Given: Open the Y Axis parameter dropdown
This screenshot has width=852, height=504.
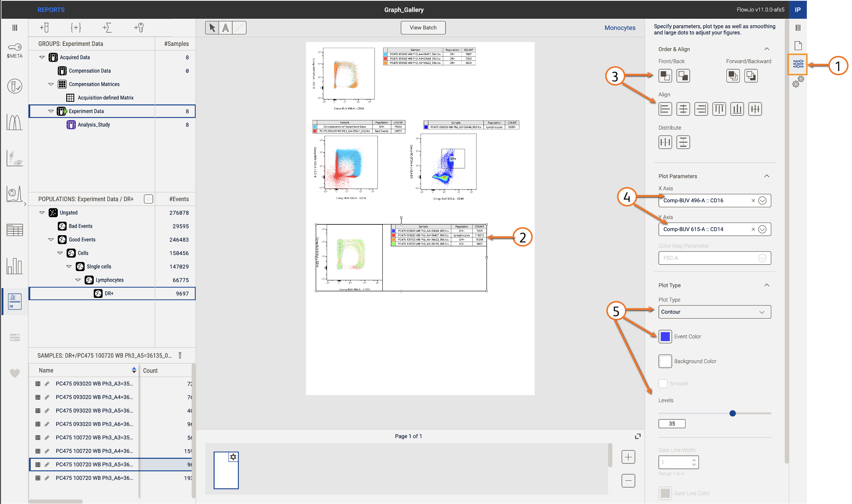Looking at the screenshot, I should (762, 229).
